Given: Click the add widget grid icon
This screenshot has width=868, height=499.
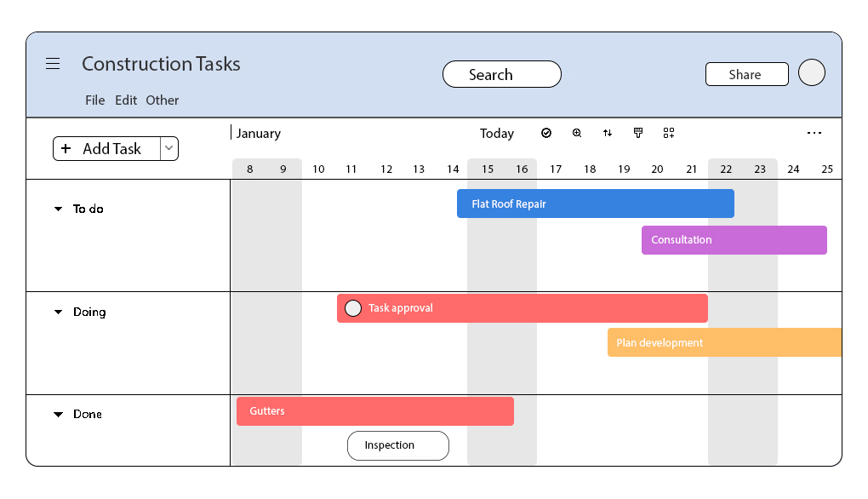Looking at the screenshot, I should (669, 133).
